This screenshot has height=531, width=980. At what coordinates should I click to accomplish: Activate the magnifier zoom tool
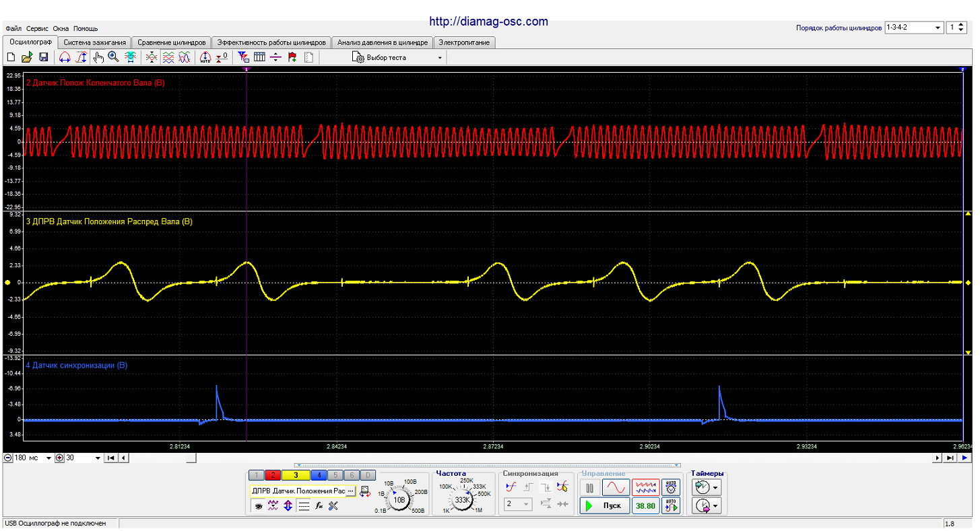[x=113, y=58]
